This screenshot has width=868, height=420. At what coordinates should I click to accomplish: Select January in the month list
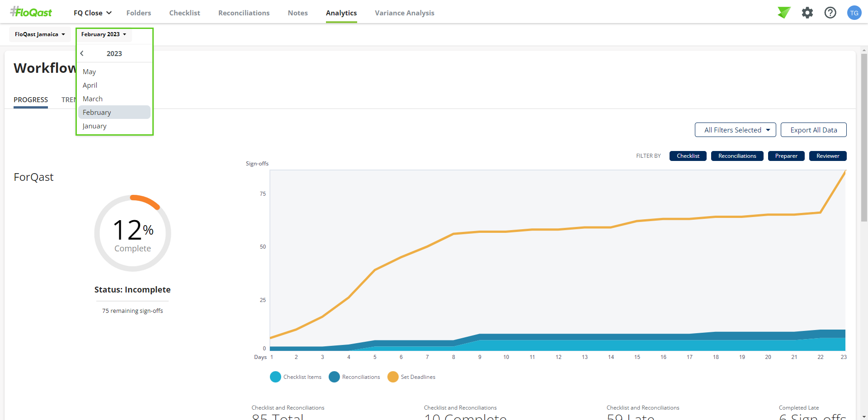click(114, 126)
